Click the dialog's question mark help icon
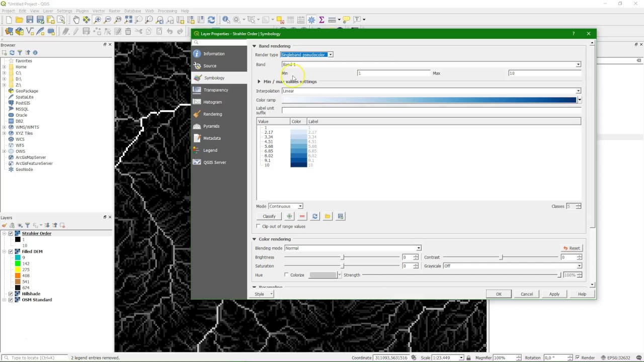Screen dimensions: 644x362 click(573, 34)
